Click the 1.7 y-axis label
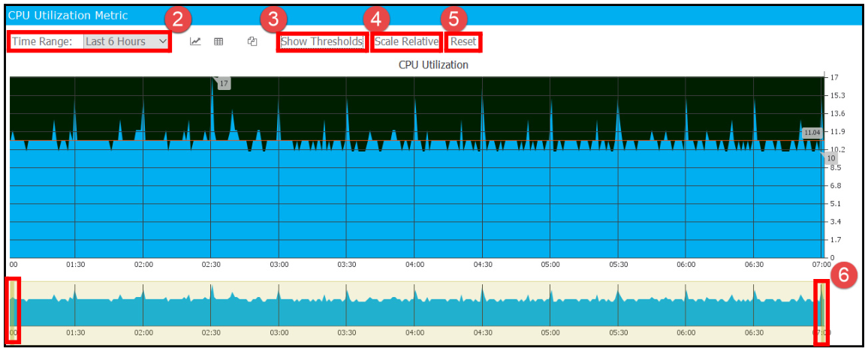The width and height of the screenshot is (868, 351). (x=835, y=240)
